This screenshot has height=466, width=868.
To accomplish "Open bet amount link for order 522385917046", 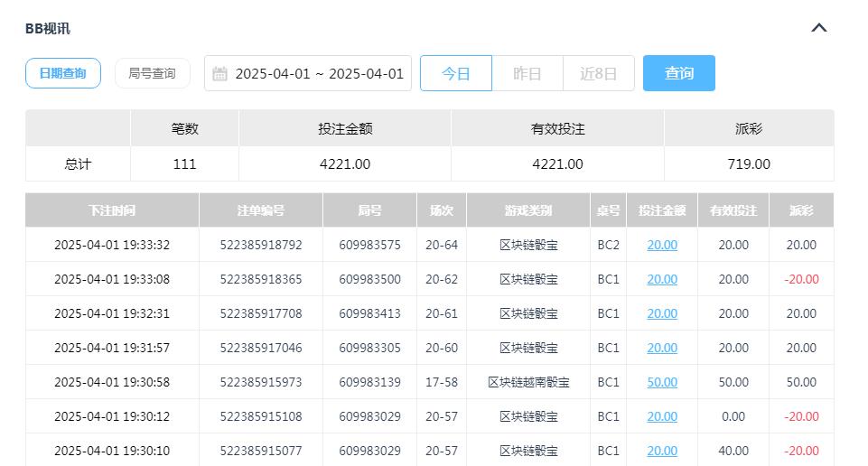I will (x=661, y=348).
